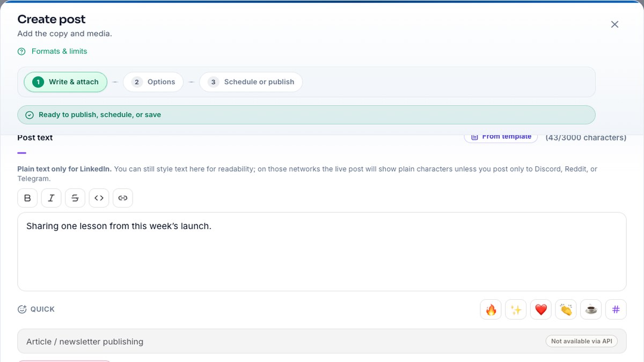
Task: Click inside the post text editor
Action: click(x=322, y=252)
